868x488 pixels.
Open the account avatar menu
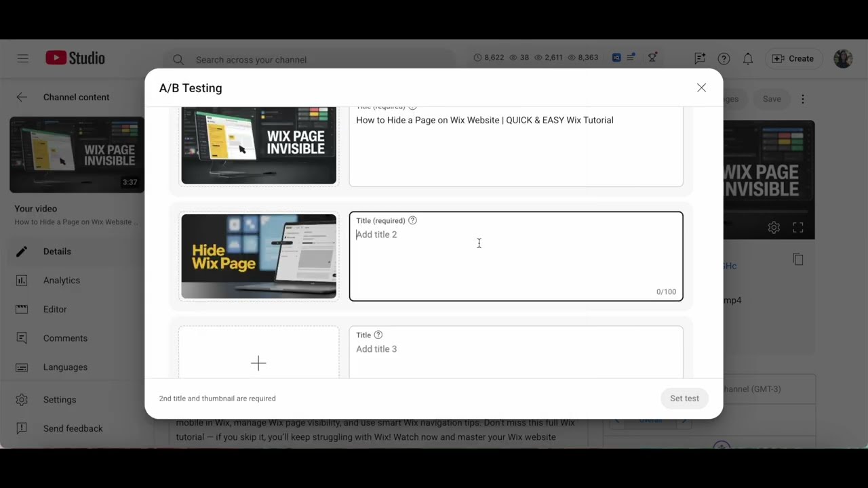(843, 59)
